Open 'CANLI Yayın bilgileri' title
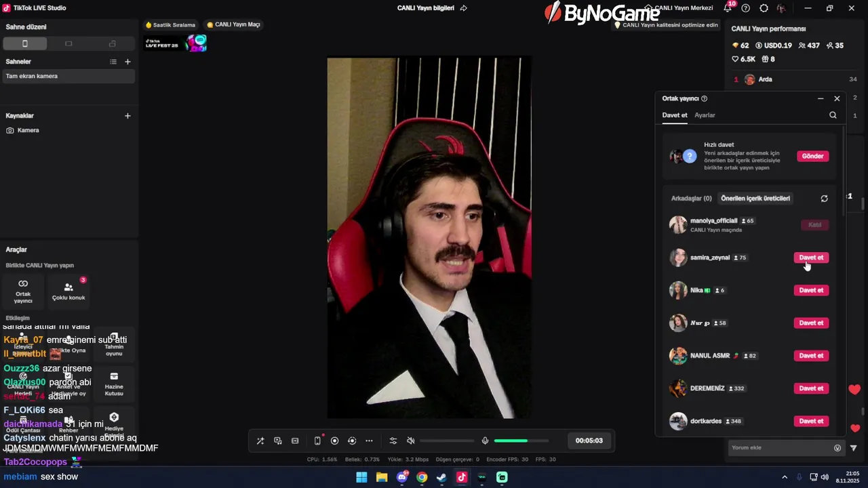The width and height of the screenshot is (868, 488). [426, 8]
